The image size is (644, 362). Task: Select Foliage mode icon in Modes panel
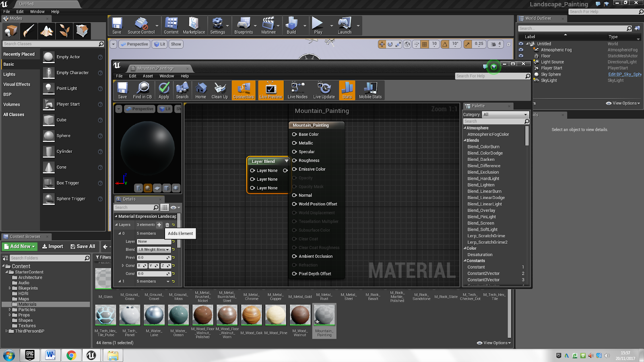pos(64,31)
